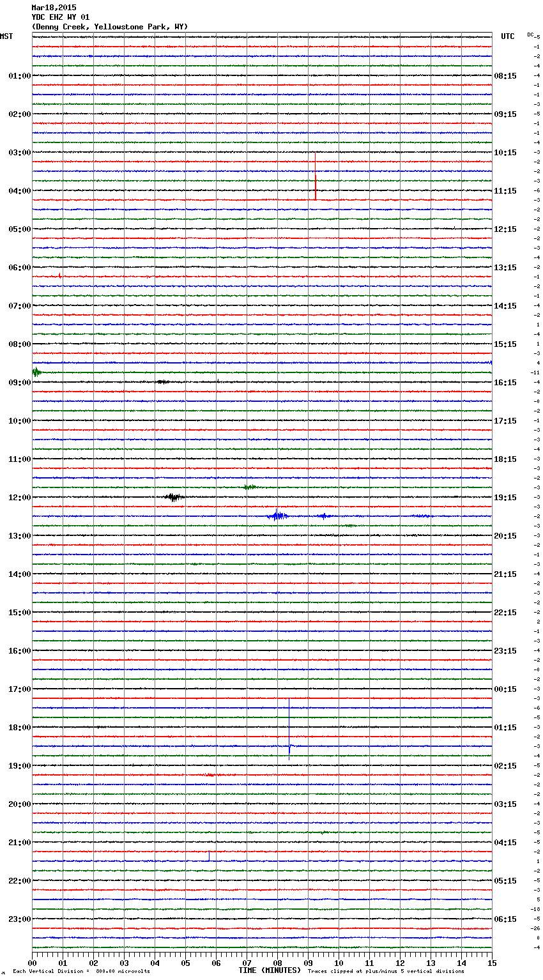Image resolution: width=543 pixels, height=980 pixels.
Task: Click minute 00 on the time axis
Action: [x=33, y=963]
